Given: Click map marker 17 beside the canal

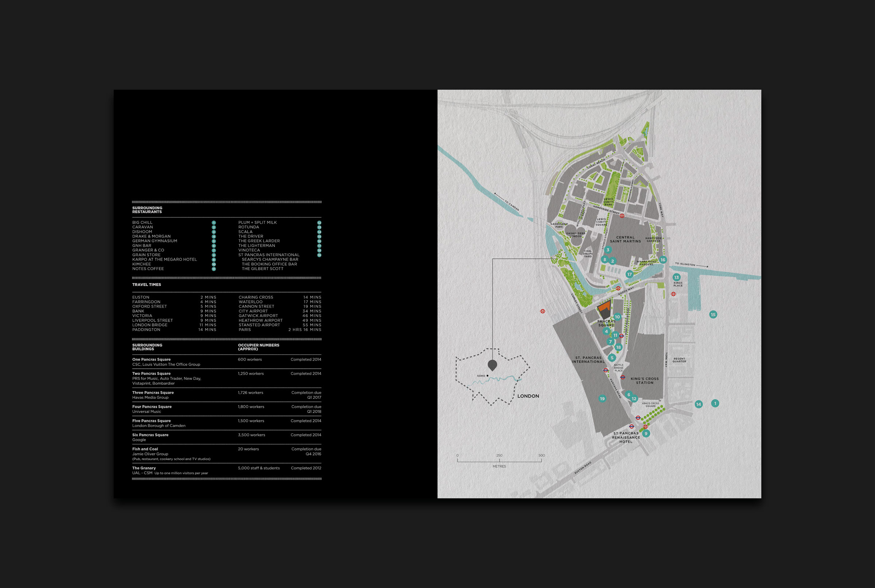Looking at the screenshot, I should (x=629, y=274).
